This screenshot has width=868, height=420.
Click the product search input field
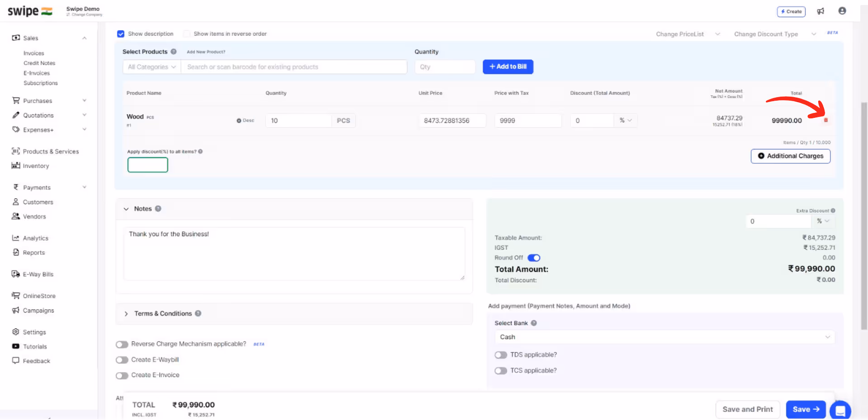(x=294, y=67)
